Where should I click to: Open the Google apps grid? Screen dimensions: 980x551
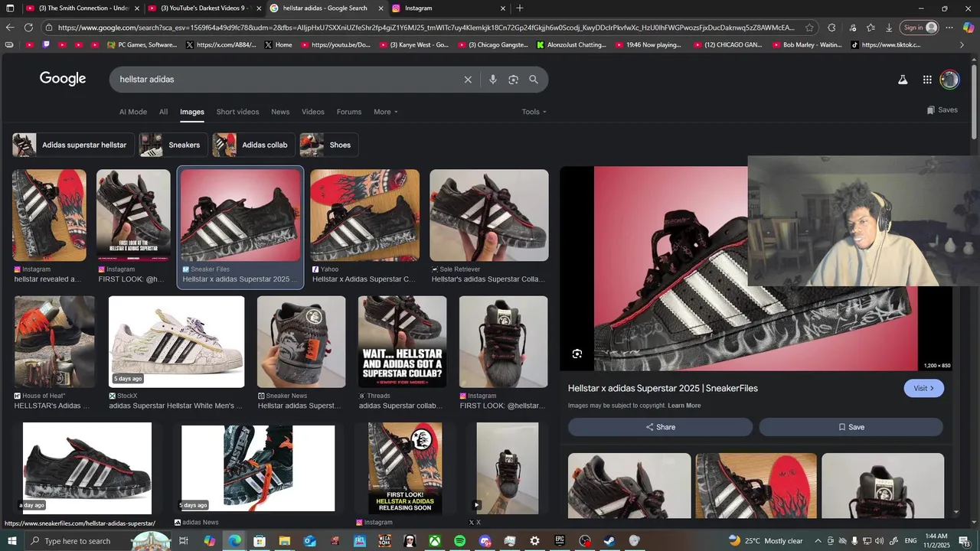coord(927,80)
